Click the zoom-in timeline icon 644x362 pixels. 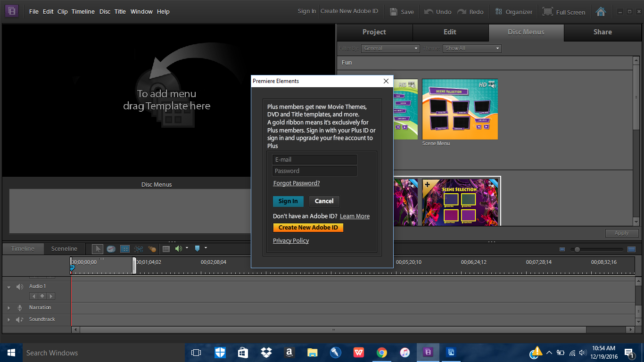coord(632,249)
